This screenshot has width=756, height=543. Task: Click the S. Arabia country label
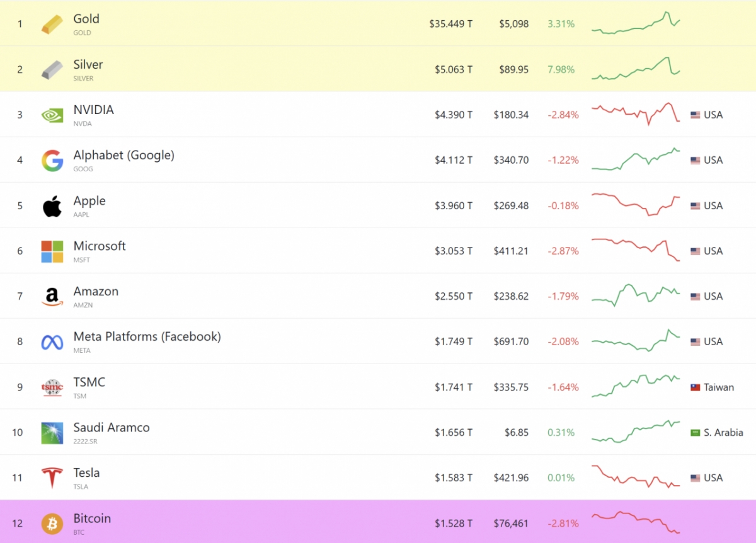pyautogui.click(x=723, y=433)
